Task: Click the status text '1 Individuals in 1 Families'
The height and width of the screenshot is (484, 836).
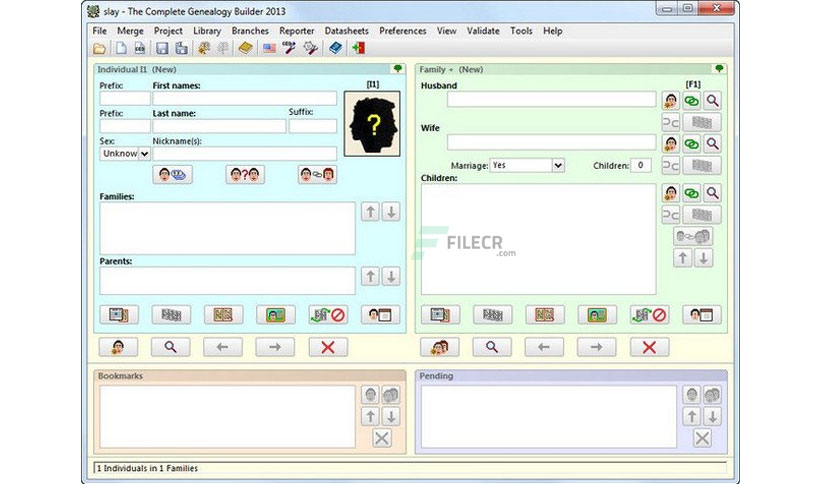Action: [147, 468]
